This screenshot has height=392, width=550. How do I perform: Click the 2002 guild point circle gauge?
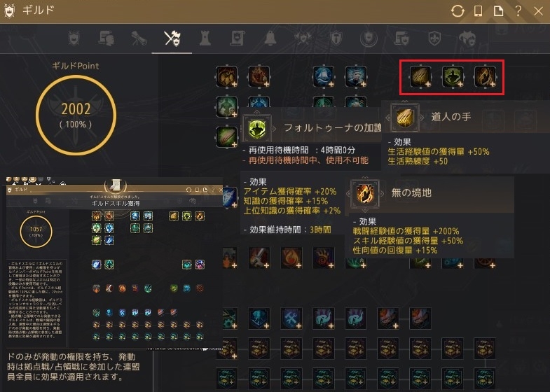coord(76,115)
